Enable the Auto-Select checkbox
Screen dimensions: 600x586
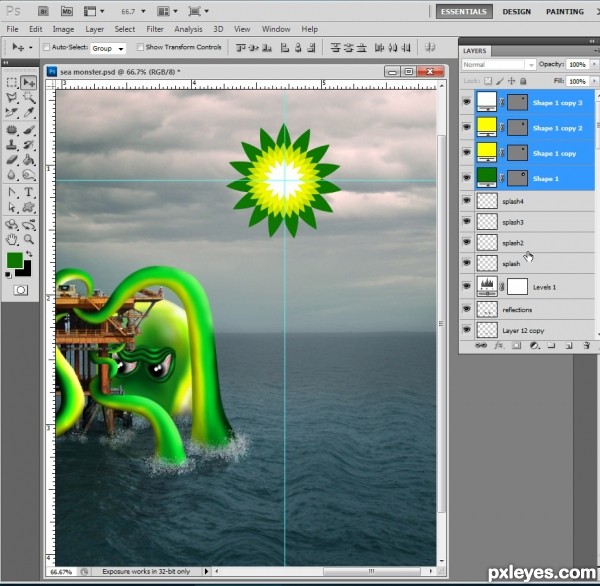point(46,47)
